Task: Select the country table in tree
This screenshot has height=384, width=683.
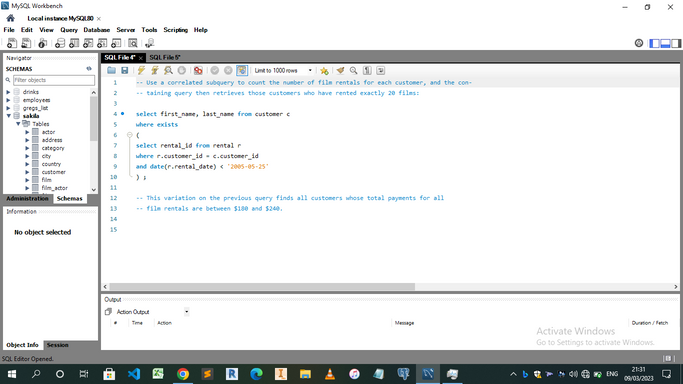Action: pos(51,164)
